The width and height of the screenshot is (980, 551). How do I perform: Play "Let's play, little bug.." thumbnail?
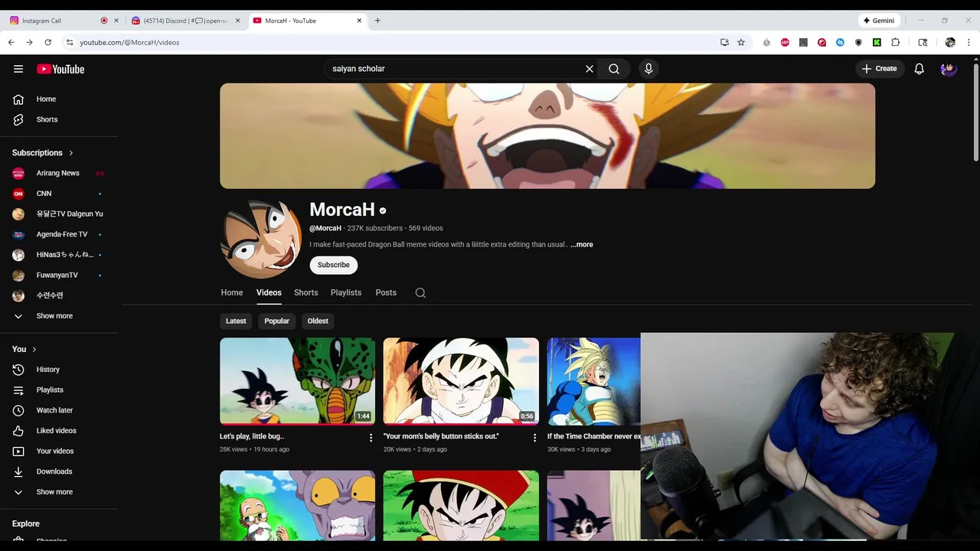click(x=298, y=381)
